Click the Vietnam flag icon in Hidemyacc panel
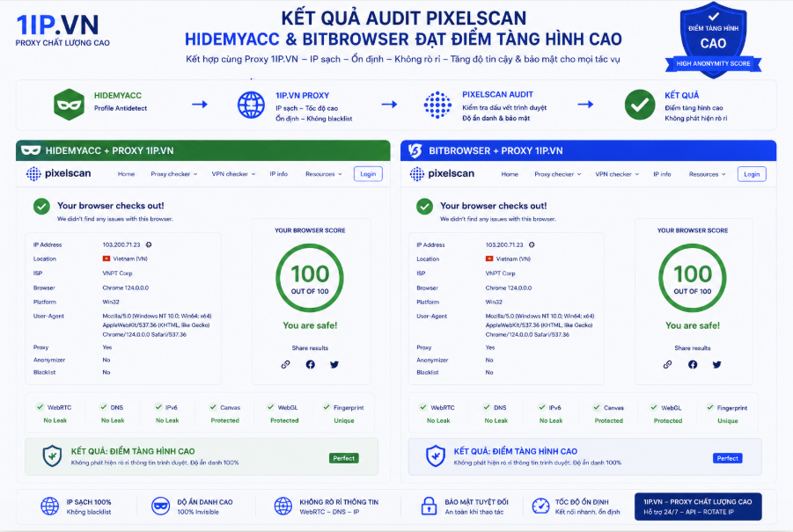Screen dimensions: 793x532 pos(106,259)
